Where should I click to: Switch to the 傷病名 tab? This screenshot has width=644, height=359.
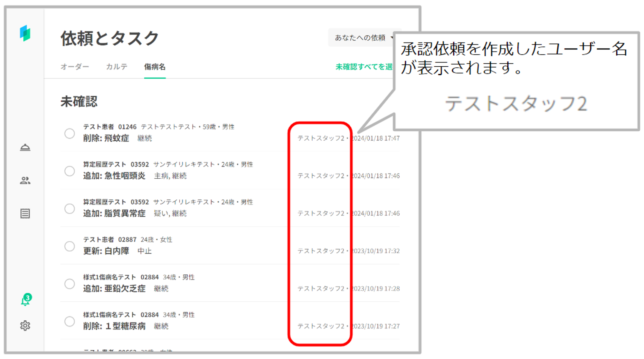(155, 67)
